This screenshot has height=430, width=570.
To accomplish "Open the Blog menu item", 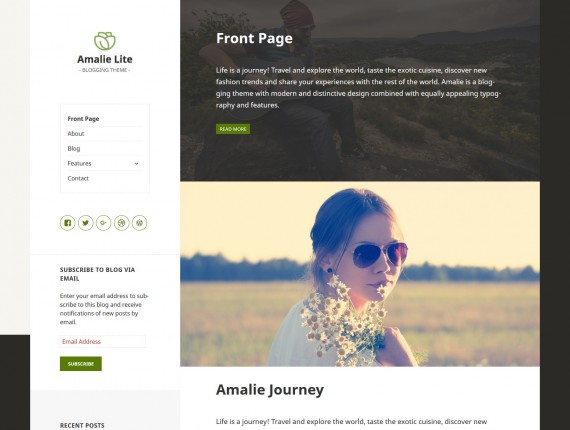I will (x=74, y=149).
